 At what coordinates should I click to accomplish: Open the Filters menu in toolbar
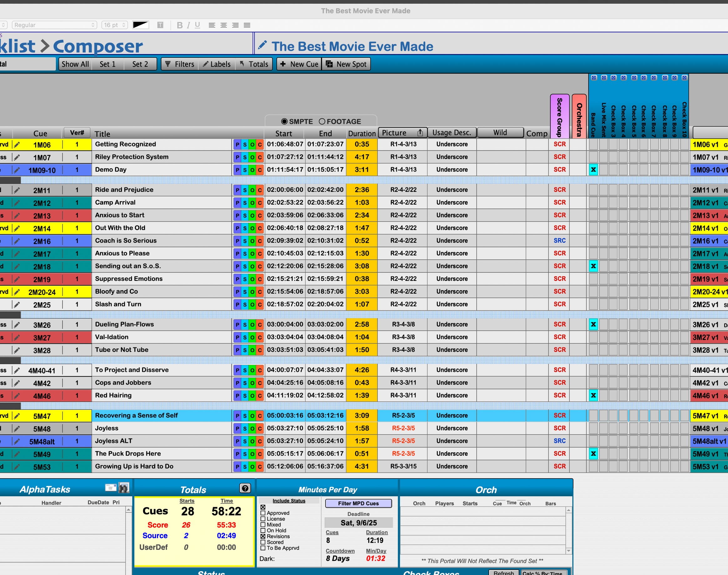[180, 64]
